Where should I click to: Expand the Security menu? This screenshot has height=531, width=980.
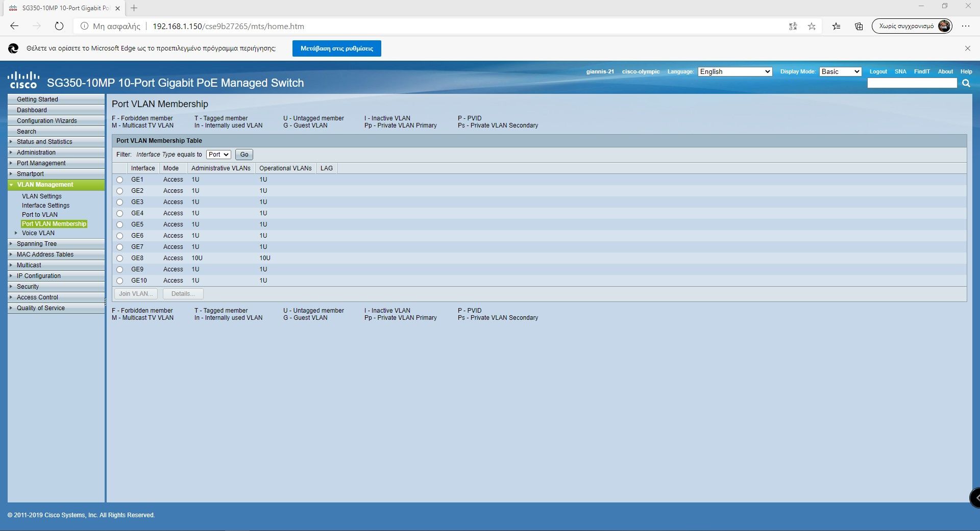click(x=56, y=287)
